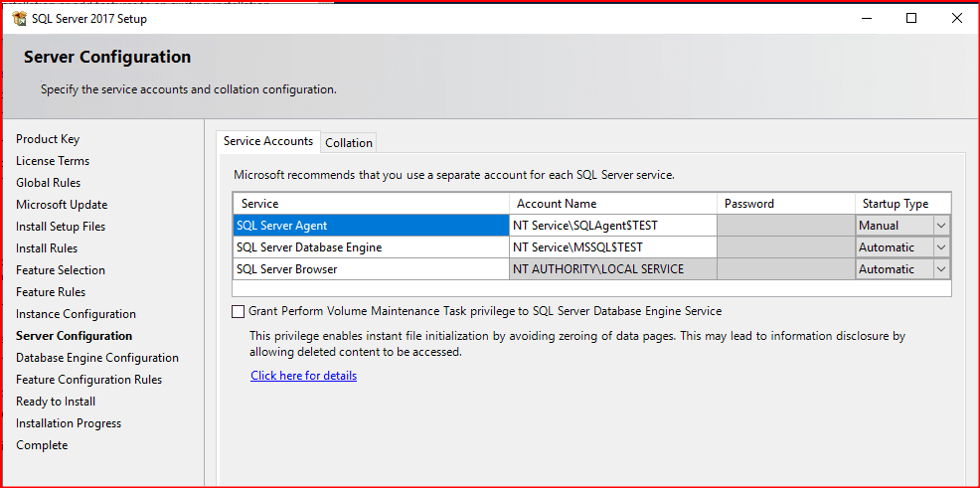Switch to the Collation tab
Screen dimensions: 980x488
[349, 142]
